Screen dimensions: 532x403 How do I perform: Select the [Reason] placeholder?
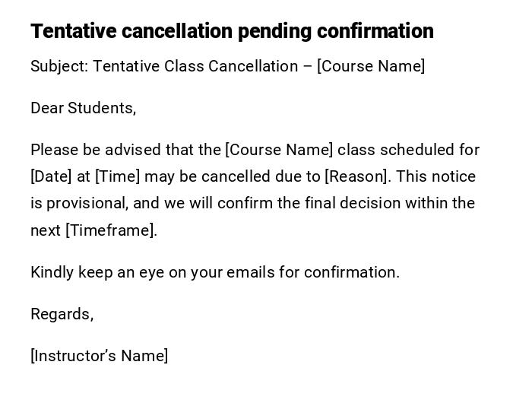point(356,176)
